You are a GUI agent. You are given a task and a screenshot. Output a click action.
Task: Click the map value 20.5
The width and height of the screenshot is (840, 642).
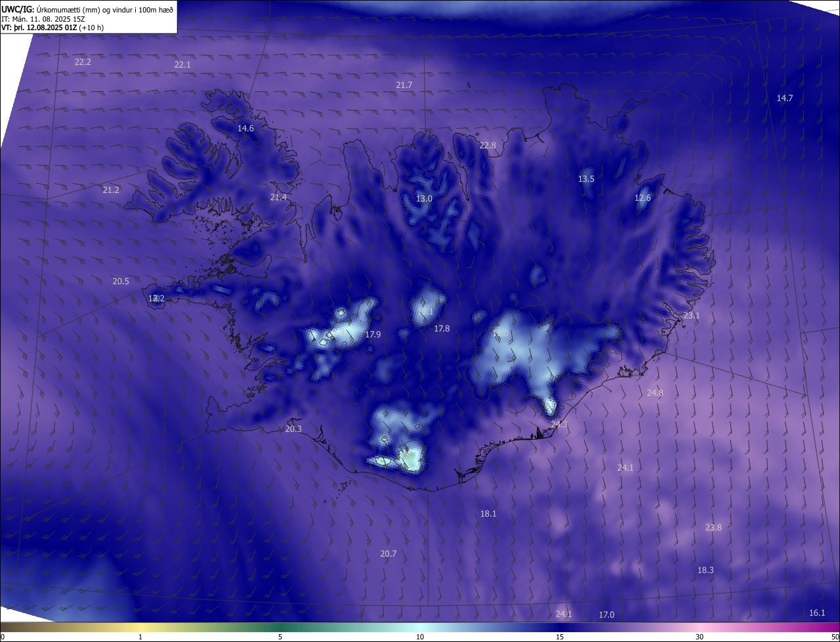(x=121, y=281)
